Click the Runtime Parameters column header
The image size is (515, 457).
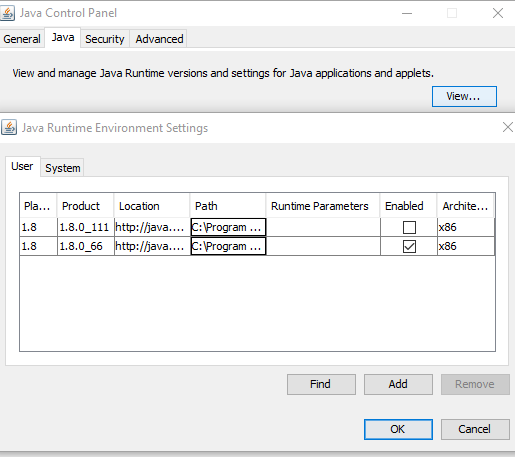coord(323,206)
